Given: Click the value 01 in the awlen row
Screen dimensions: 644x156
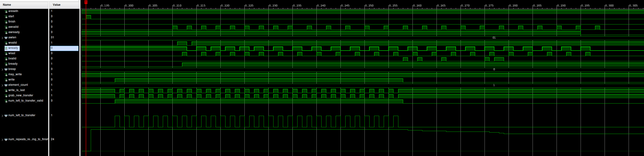Looking at the screenshot, I should 53,37.
